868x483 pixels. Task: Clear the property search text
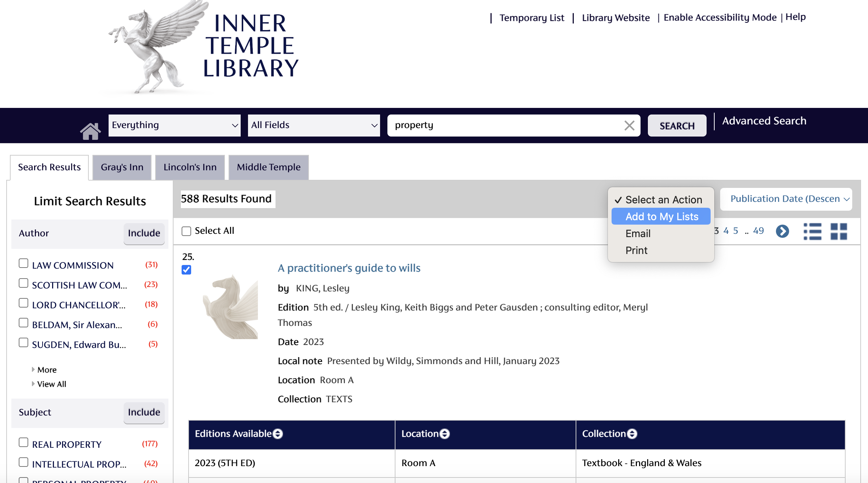click(629, 126)
